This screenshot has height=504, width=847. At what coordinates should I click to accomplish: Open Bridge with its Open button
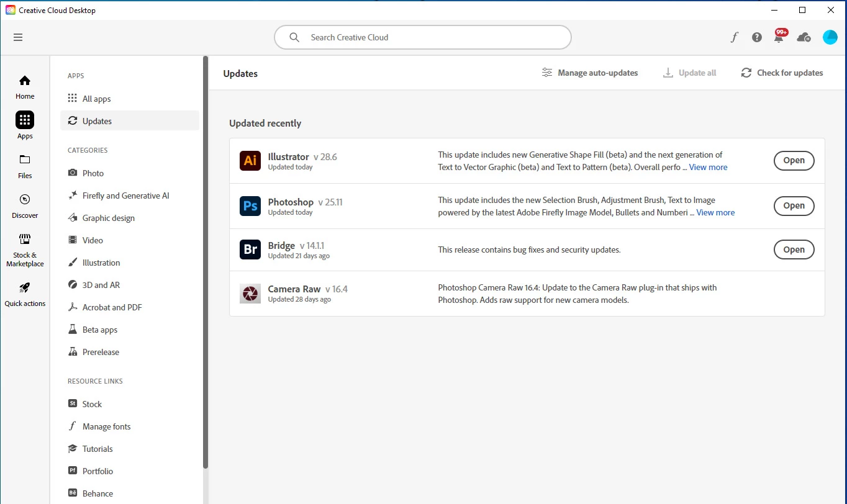pos(794,250)
